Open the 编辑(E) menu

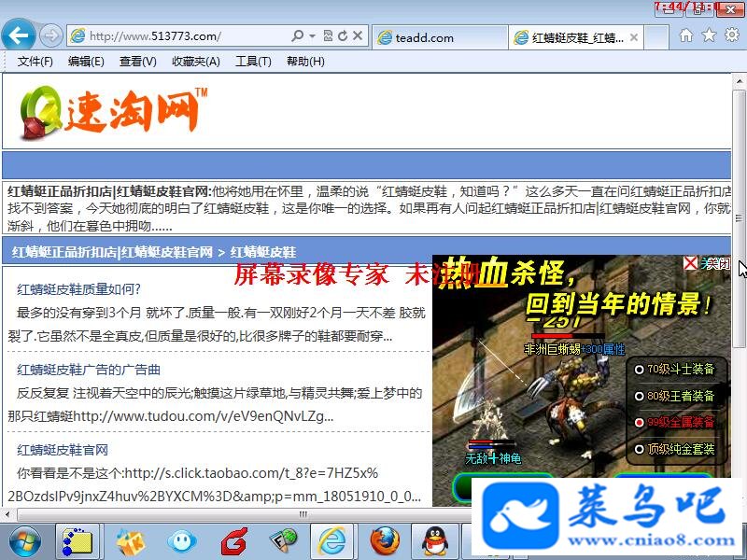point(86,62)
